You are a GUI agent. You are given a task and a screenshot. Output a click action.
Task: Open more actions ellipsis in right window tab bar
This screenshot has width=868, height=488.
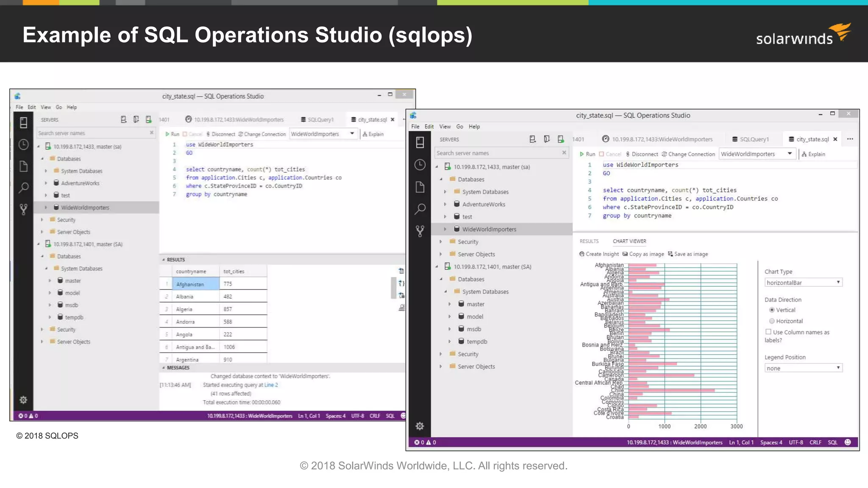tap(850, 139)
